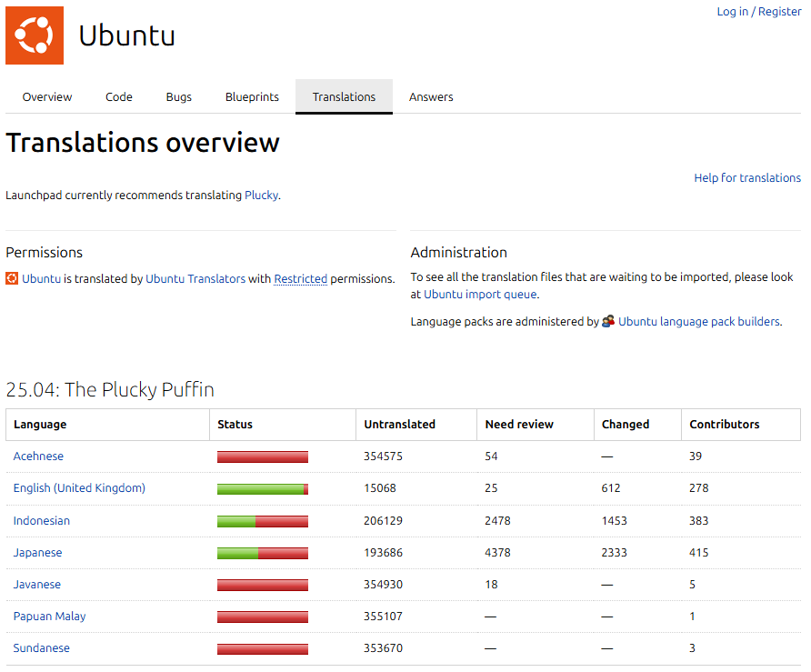Viewport: 811px width, 672px height.
Task: Click the Administration section heading
Action: (x=459, y=253)
